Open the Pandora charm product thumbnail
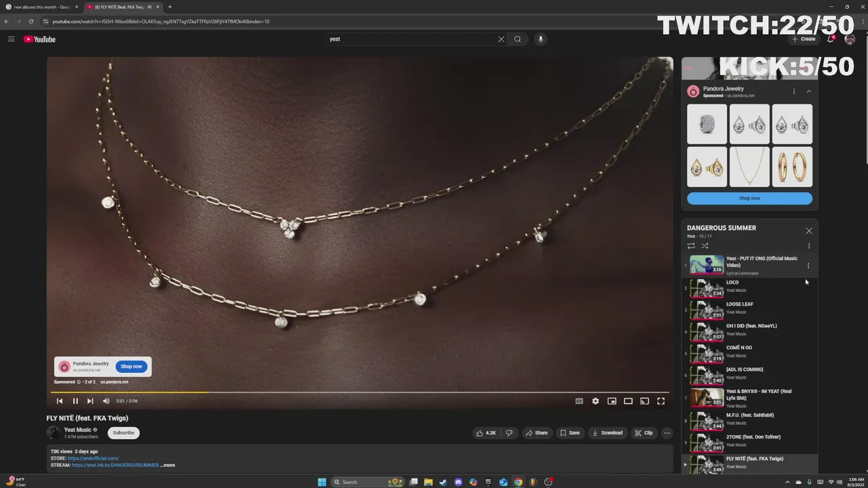This screenshot has height=488, width=868. point(707,124)
